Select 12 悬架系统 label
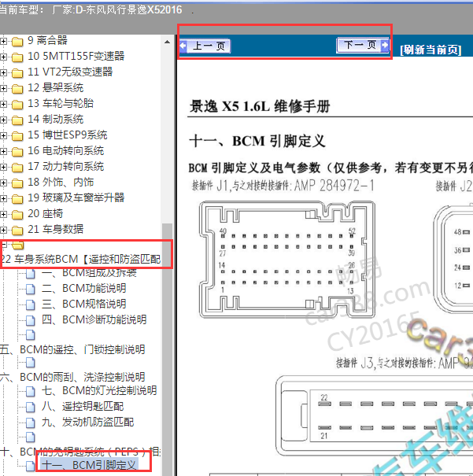473x476 pixels. tap(55, 88)
